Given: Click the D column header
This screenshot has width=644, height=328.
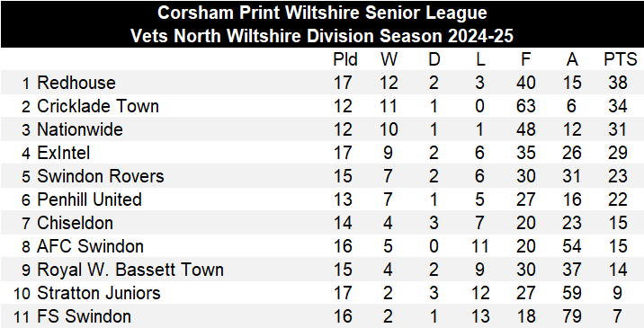Looking at the screenshot, I should (434, 59).
